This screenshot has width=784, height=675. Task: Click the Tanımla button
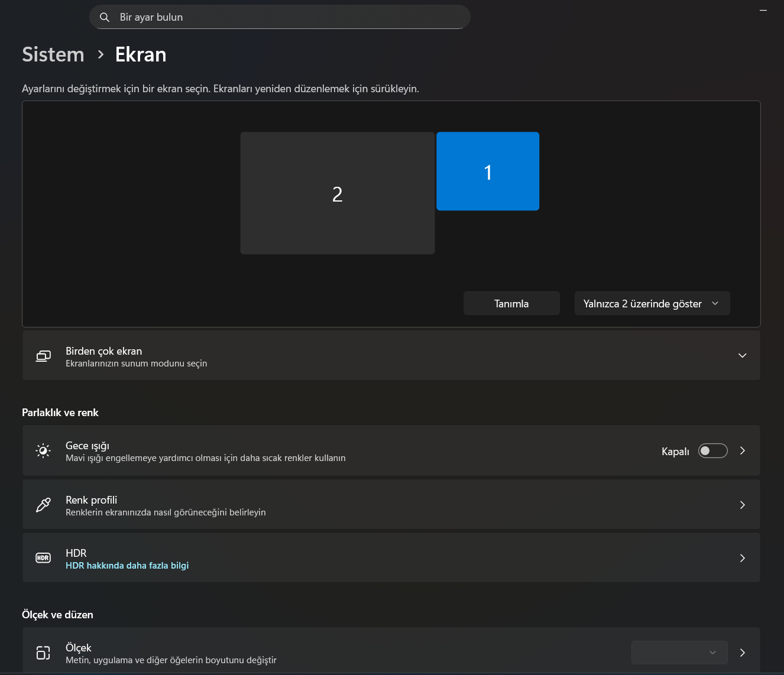coord(511,303)
